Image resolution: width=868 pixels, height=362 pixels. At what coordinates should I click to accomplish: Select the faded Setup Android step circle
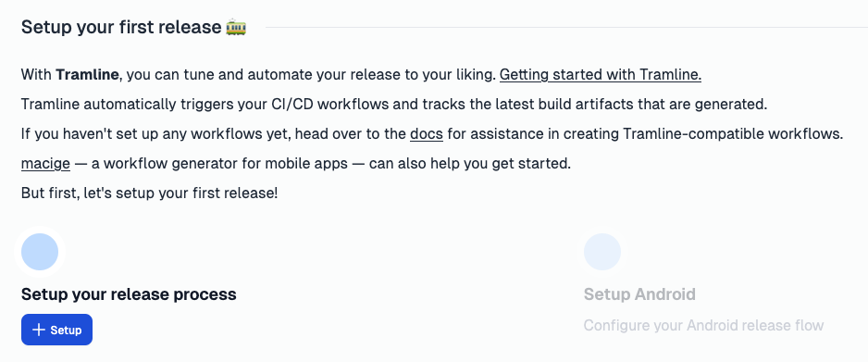(x=602, y=252)
